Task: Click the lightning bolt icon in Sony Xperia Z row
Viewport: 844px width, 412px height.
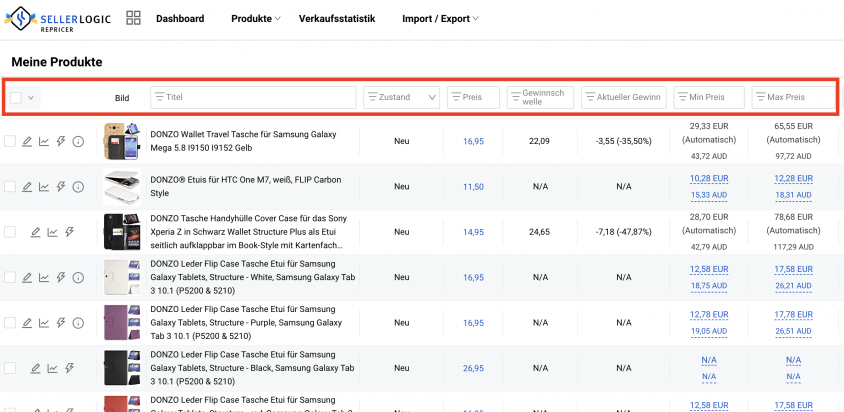Action: click(69, 232)
